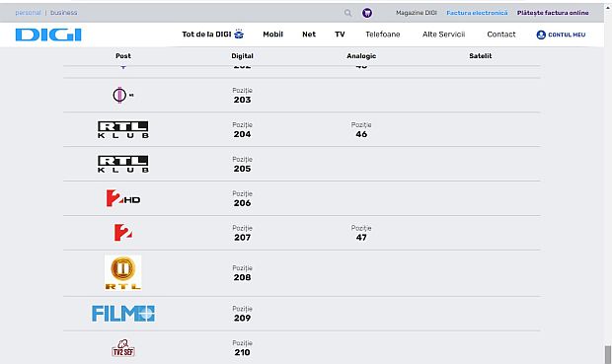Click RTL Klub logo in row 204
Image resolution: width=612 pixels, height=364 pixels.
point(123,129)
